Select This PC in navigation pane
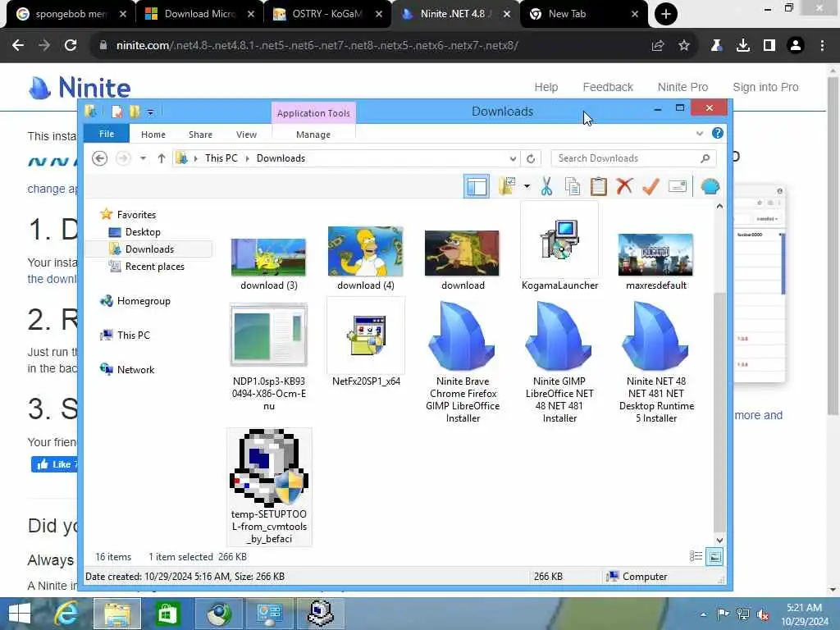The image size is (840, 630). point(134,336)
